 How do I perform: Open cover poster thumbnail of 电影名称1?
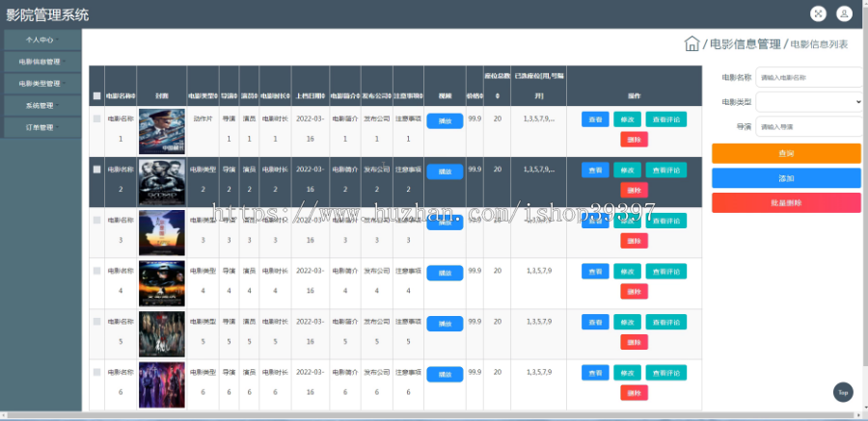tap(162, 131)
